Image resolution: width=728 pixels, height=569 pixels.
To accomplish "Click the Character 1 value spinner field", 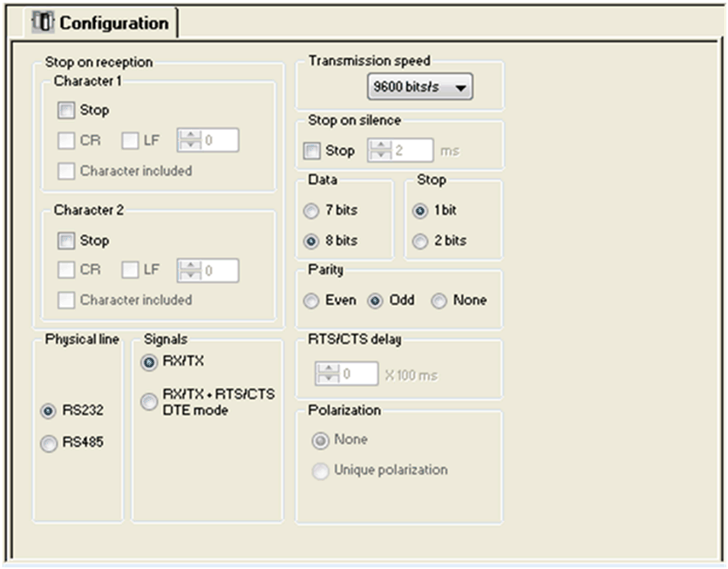I will 208,140.
